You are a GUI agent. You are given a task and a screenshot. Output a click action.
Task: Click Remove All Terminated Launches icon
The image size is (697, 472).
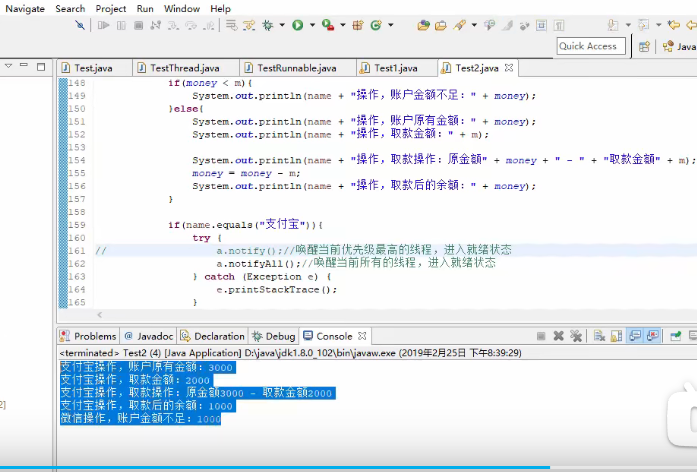point(576,336)
